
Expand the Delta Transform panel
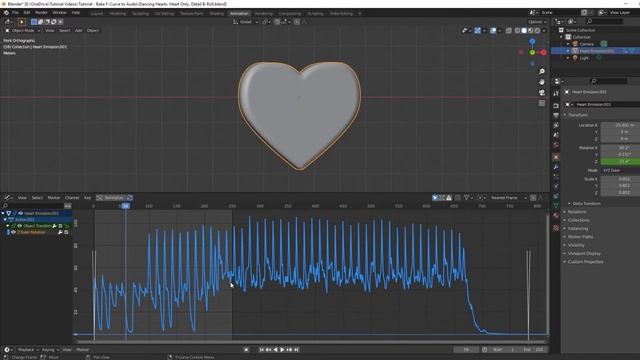(x=586, y=203)
